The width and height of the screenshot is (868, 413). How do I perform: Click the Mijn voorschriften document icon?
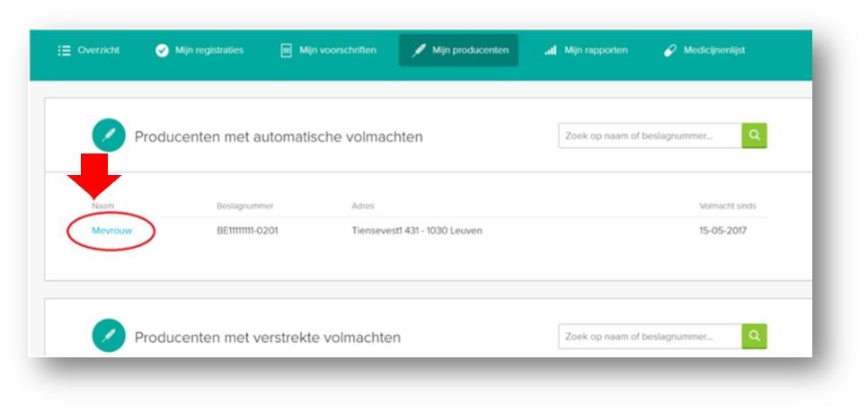pyautogui.click(x=287, y=51)
